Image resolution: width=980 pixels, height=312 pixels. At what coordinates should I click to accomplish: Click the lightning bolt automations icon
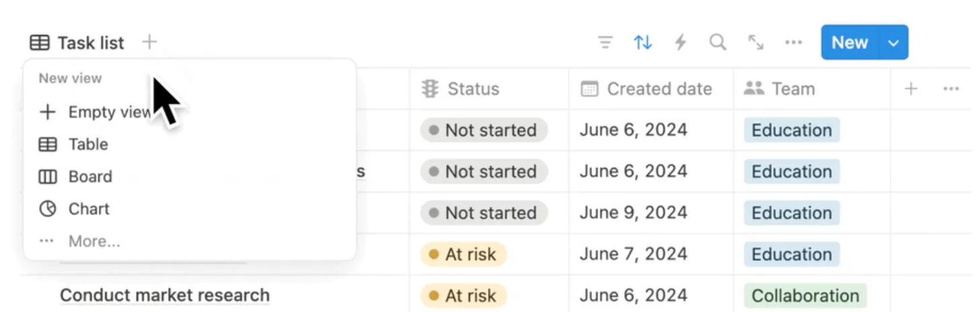(680, 43)
